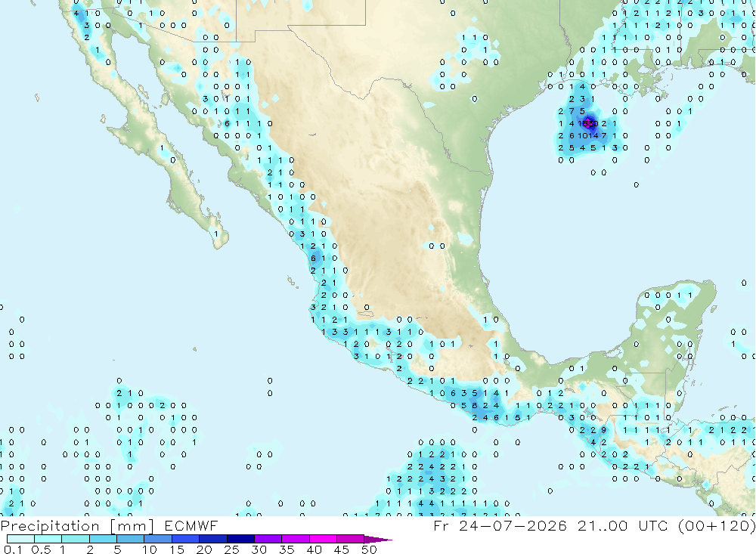
Task: Click legend value '10'
Action: 150,549
